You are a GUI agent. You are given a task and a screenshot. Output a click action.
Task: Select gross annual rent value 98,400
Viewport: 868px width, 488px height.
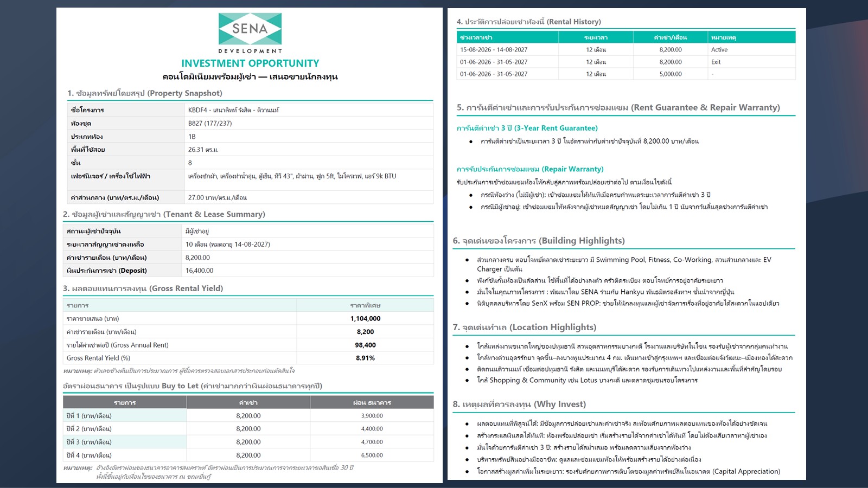365,345
